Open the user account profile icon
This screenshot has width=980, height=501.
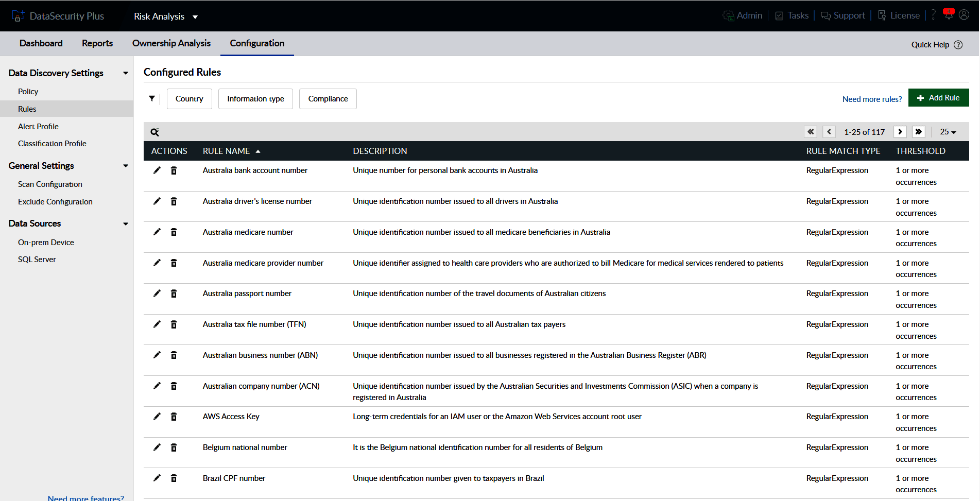964,15
